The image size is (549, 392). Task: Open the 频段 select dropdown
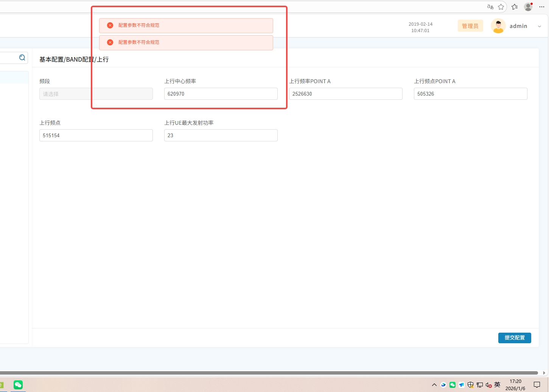click(x=96, y=94)
